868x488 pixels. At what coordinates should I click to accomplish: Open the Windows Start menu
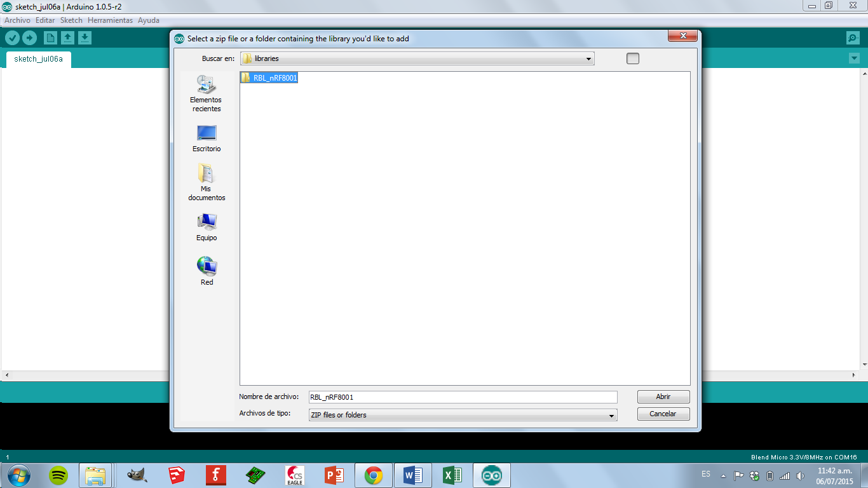(x=18, y=475)
